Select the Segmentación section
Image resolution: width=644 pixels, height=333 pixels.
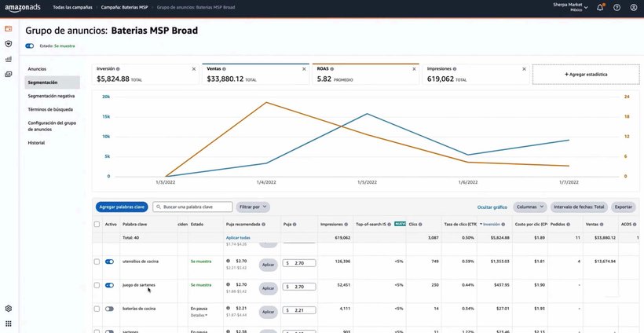click(52, 82)
